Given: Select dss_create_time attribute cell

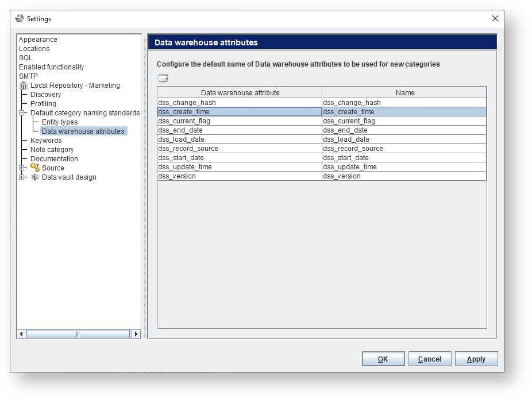Looking at the screenshot, I should pyautogui.click(x=240, y=111).
